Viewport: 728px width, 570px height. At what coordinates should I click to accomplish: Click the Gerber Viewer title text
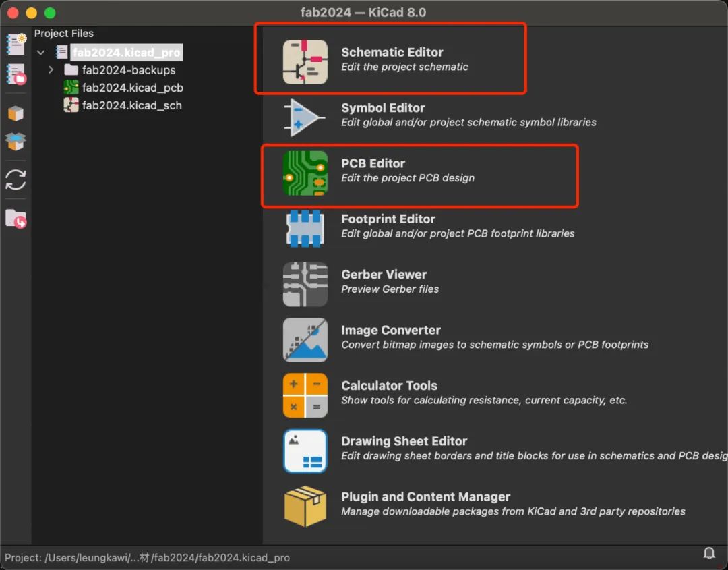[x=384, y=275]
